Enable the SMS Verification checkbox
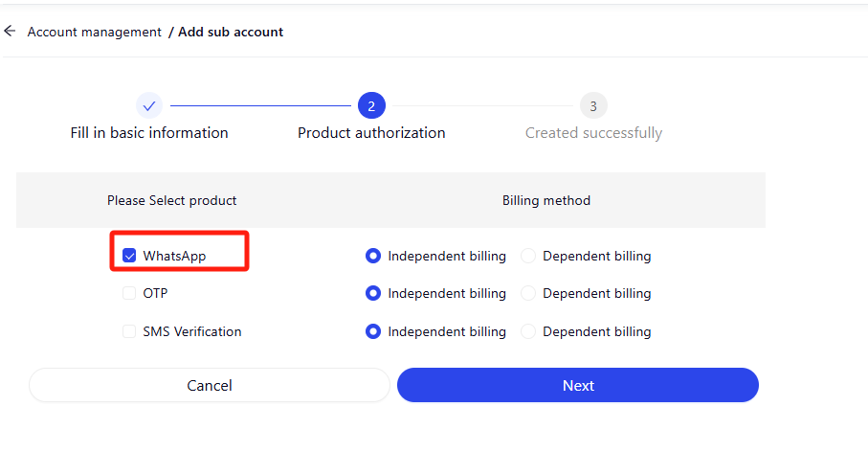This screenshot has width=868, height=452. click(129, 331)
